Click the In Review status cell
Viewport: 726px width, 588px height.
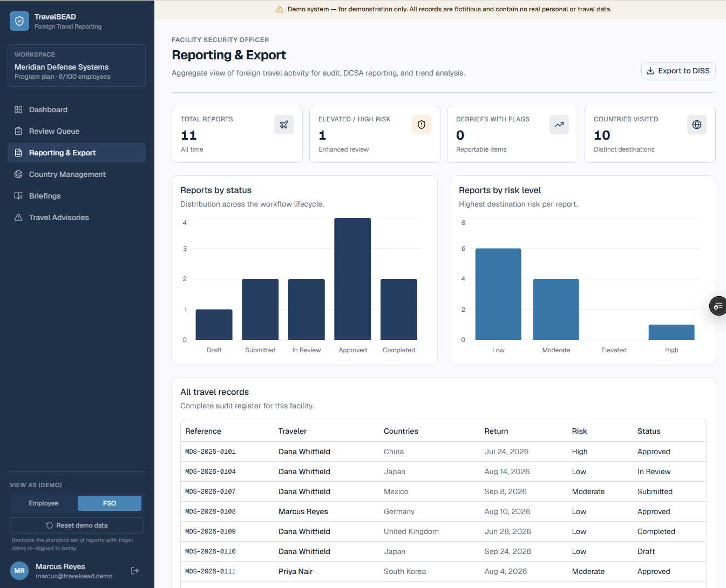pos(654,471)
